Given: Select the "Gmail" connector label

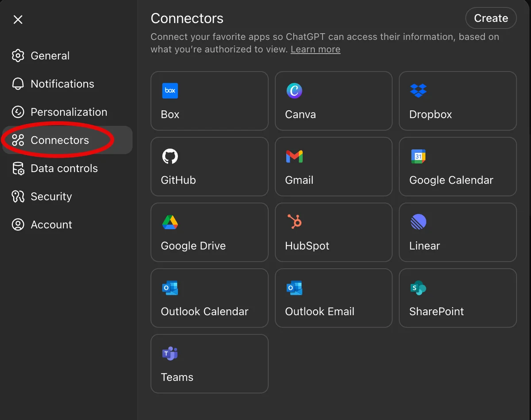Looking at the screenshot, I should coord(299,180).
